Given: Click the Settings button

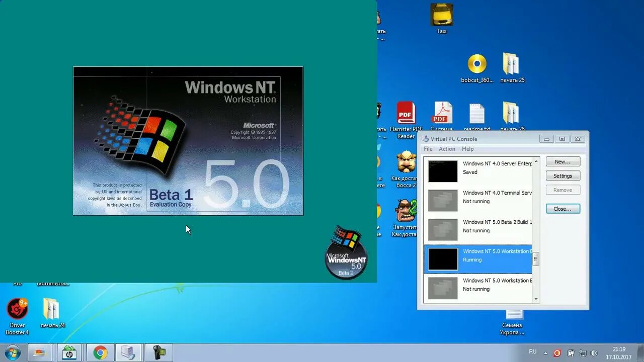Looking at the screenshot, I should click(562, 176).
